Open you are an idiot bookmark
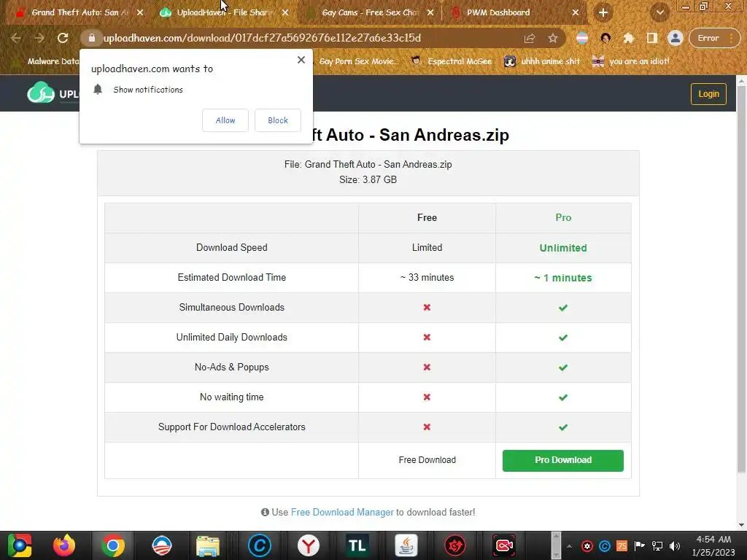This screenshot has height=560, width=747. point(631,61)
